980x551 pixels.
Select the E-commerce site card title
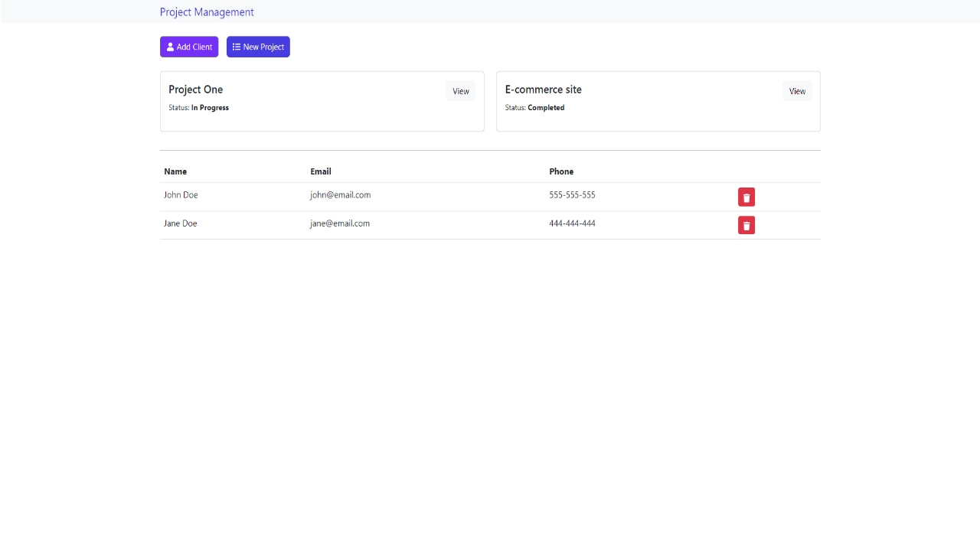coord(543,90)
